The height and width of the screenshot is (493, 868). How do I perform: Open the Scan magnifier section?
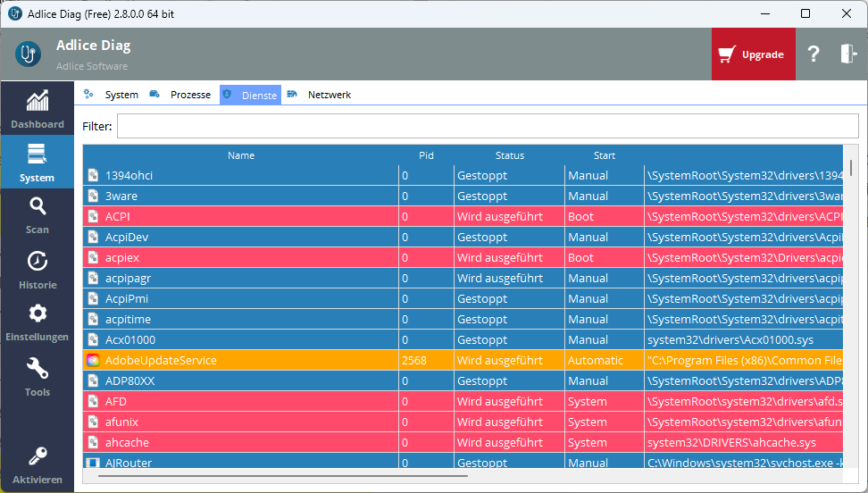coord(38,215)
